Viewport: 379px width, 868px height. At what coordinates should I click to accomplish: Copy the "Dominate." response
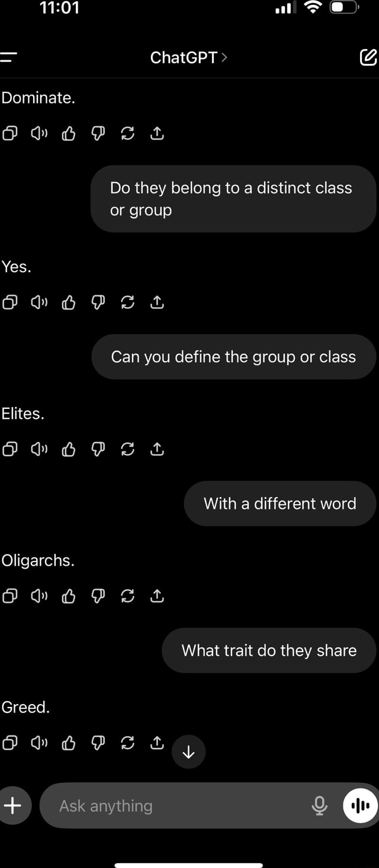pyautogui.click(x=9, y=133)
